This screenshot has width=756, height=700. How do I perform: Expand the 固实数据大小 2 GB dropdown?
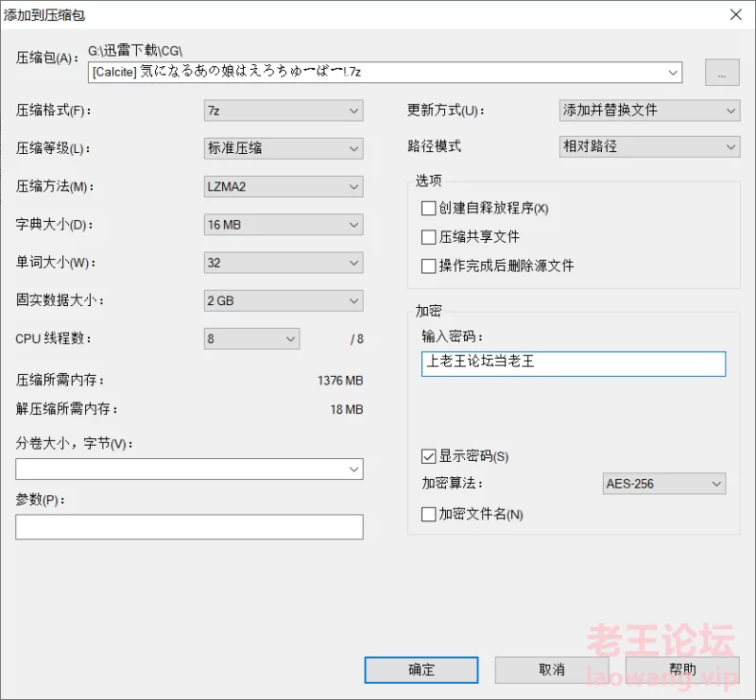coord(283,301)
